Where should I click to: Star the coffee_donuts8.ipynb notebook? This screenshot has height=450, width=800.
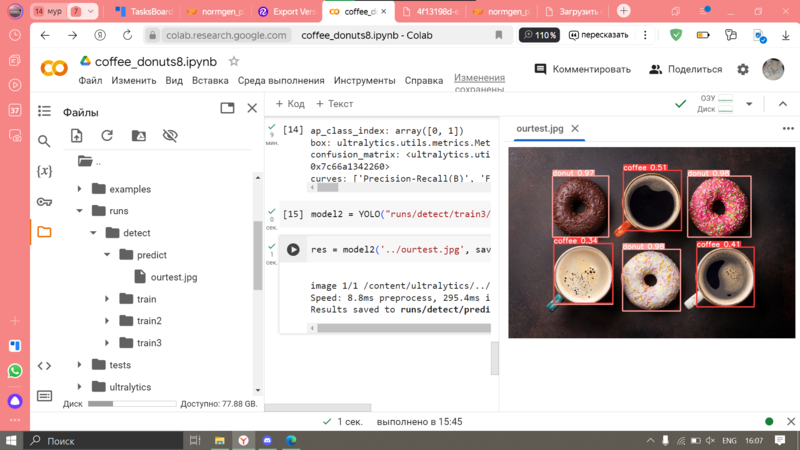[234, 61]
